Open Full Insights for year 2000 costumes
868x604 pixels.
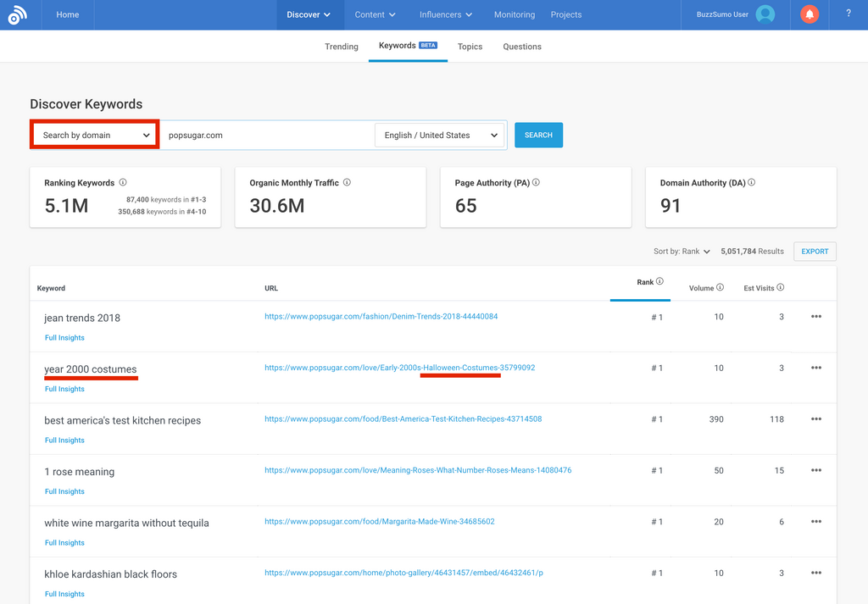pyautogui.click(x=64, y=389)
